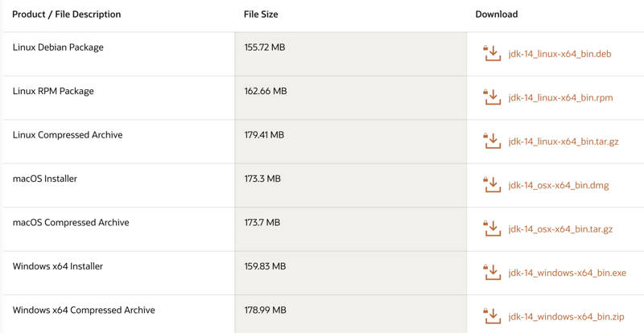The image size is (644, 333).
Task: Select jdk-14_windows-x64_bin.zip link
Action: click(x=566, y=317)
